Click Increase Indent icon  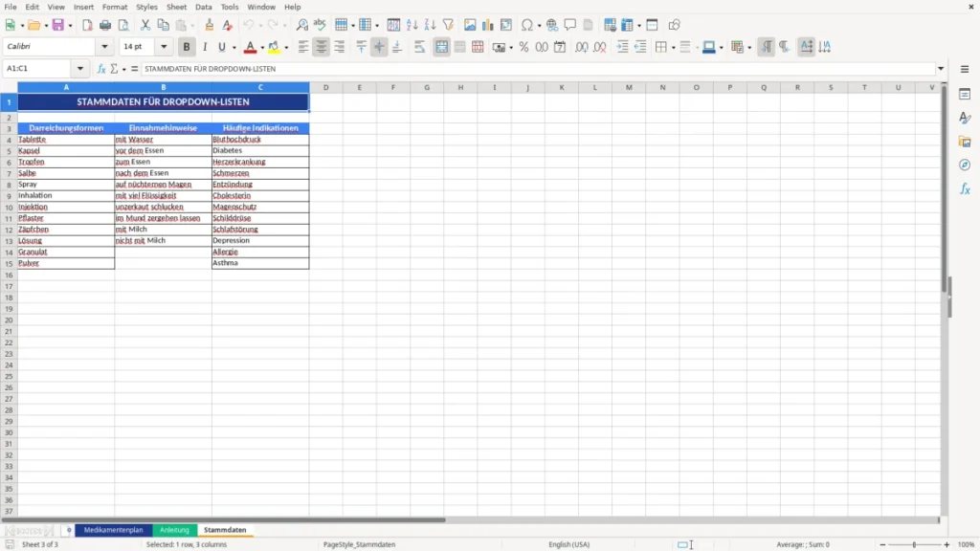click(x=622, y=47)
